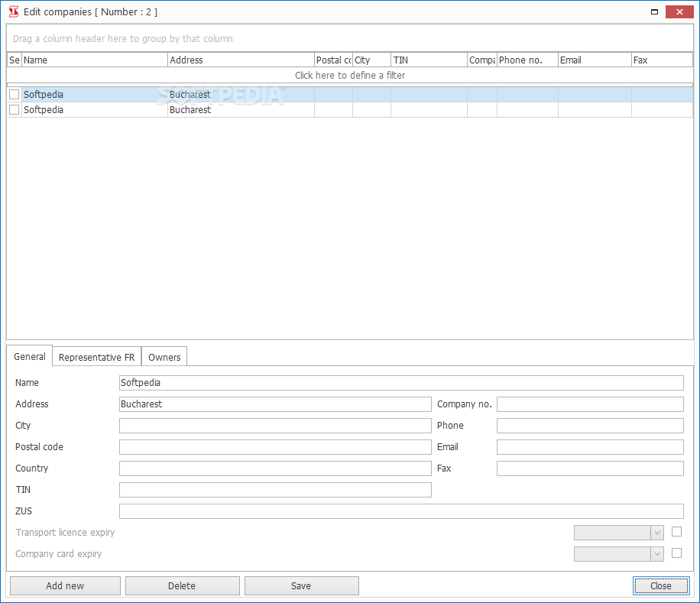Focus the Postal code input field
Screen dimensions: 700x603
275,447
